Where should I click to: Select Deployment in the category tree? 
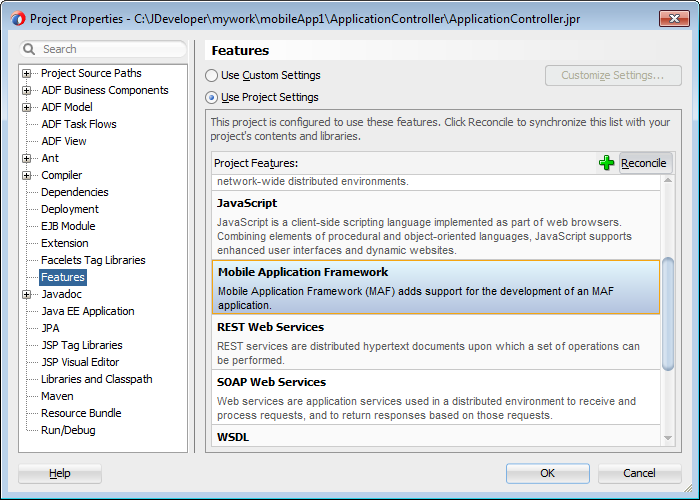click(x=70, y=209)
